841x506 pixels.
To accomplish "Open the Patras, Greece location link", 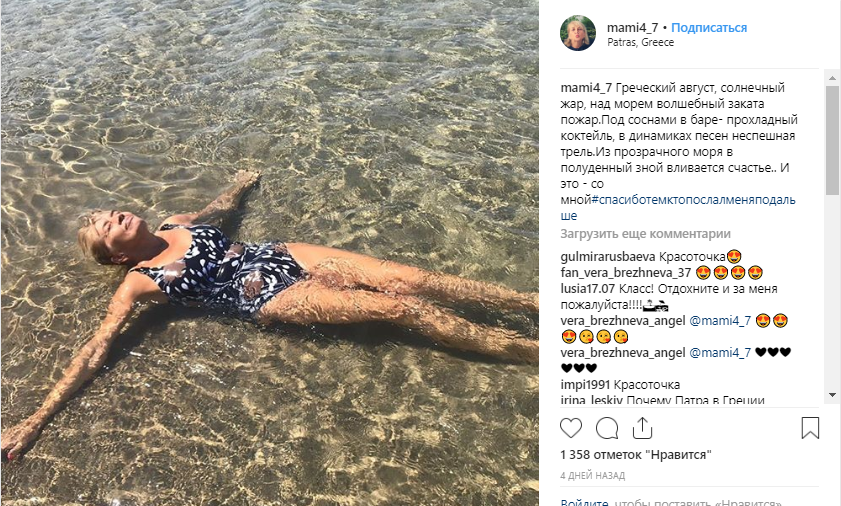I will coord(640,42).
